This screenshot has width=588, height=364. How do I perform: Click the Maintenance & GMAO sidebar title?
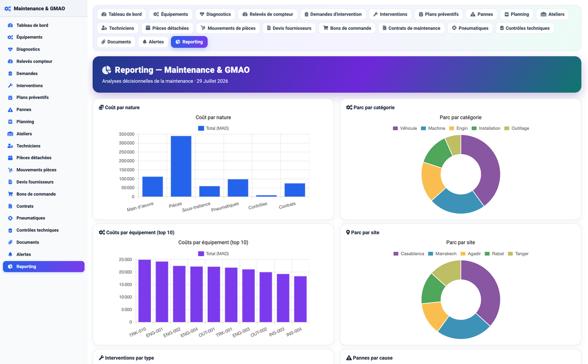click(39, 9)
